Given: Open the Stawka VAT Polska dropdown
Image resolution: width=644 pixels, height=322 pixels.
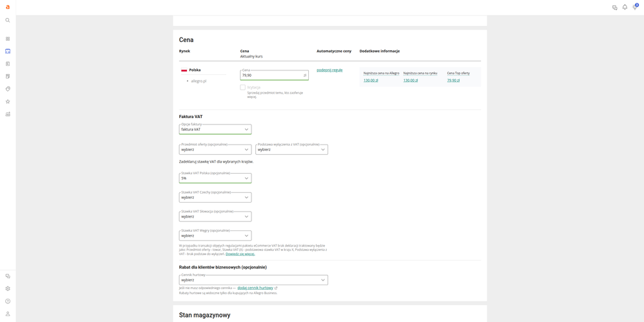Looking at the screenshot, I should [x=215, y=178].
